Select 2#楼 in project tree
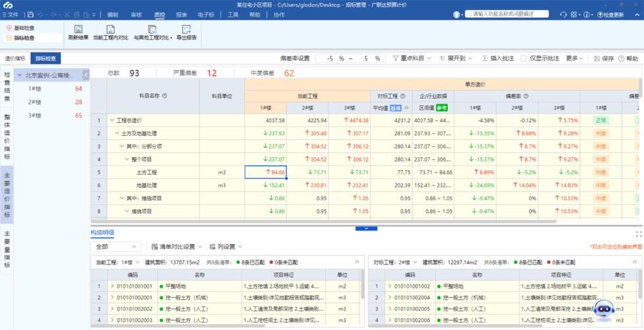Viewport: 644px width, 330px height. tap(34, 102)
